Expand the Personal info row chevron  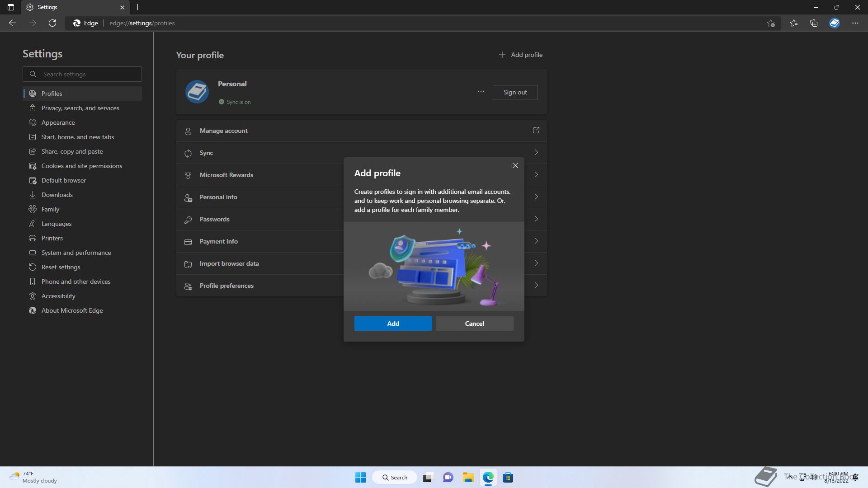[x=536, y=197]
